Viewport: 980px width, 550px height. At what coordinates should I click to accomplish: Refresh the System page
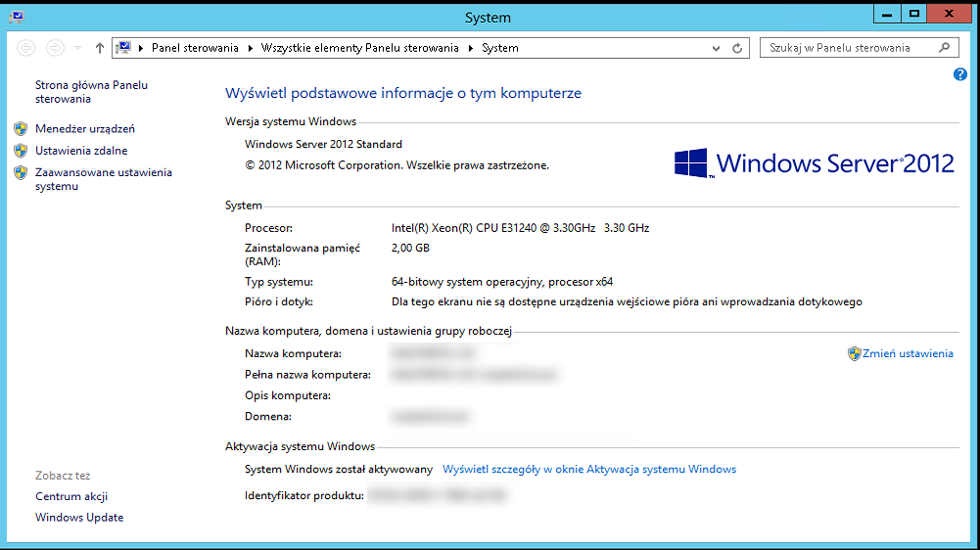[737, 48]
